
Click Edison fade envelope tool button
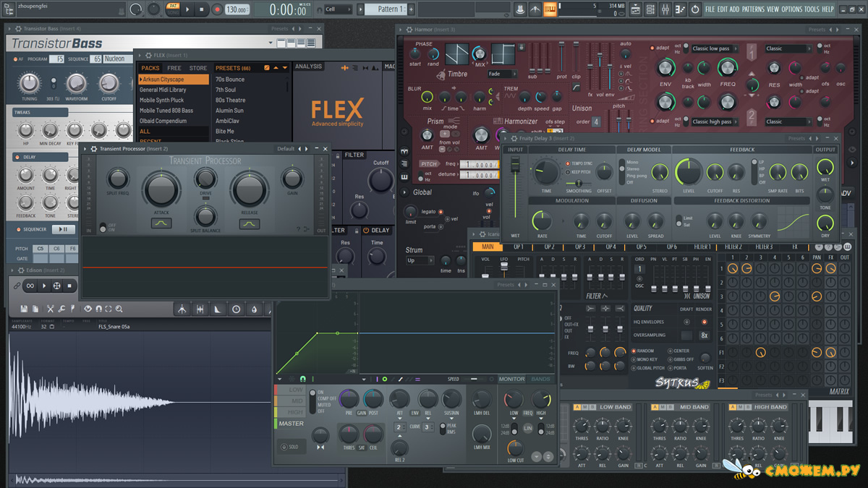(x=217, y=309)
